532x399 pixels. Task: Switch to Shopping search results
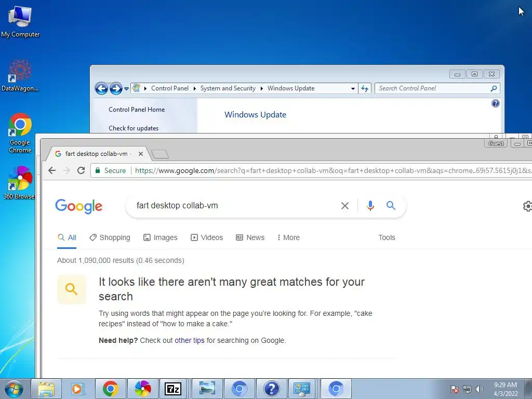pos(110,237)
